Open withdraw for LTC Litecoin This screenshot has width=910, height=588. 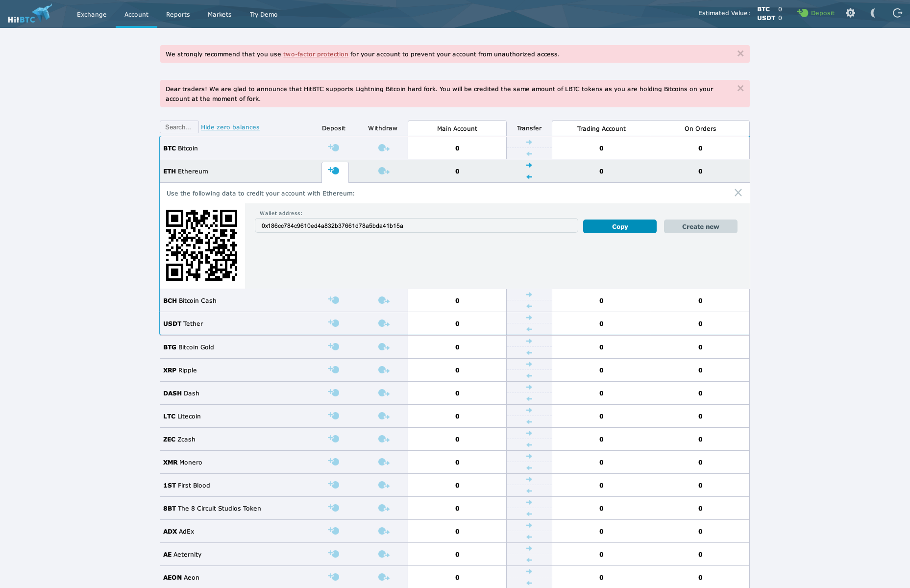pos(384,416)
